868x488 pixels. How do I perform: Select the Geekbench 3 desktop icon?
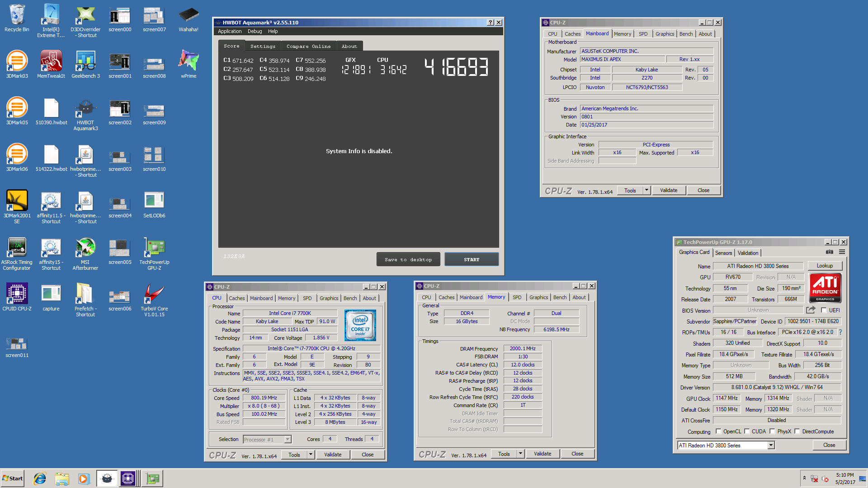tap(85, 65)
